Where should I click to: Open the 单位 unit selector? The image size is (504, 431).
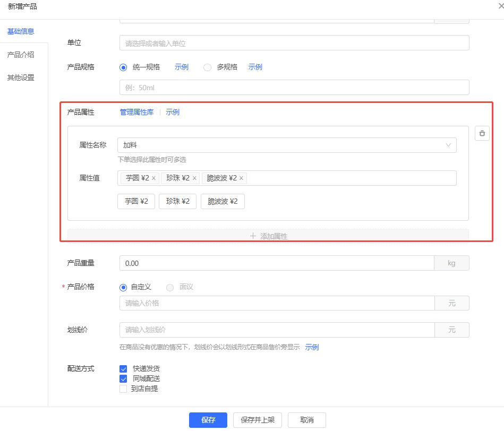coord(294,43)
